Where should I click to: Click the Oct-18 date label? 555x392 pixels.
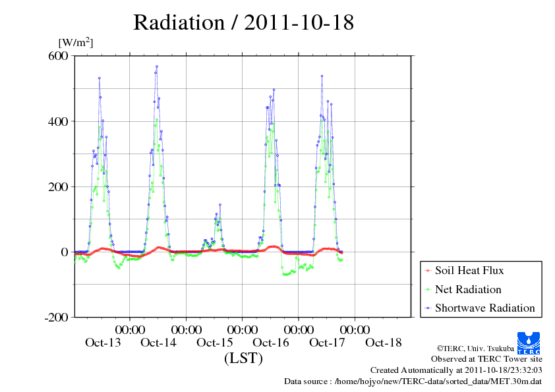point(384,343)
